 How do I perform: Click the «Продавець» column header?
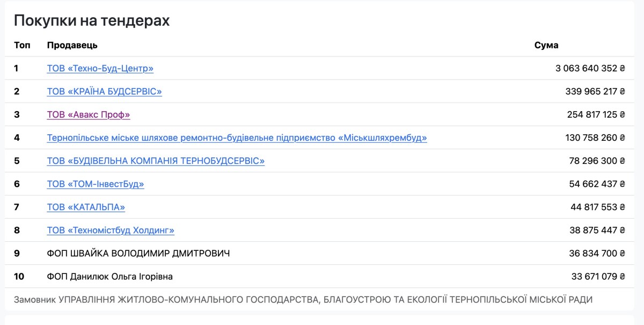click(x=72, y=45)
